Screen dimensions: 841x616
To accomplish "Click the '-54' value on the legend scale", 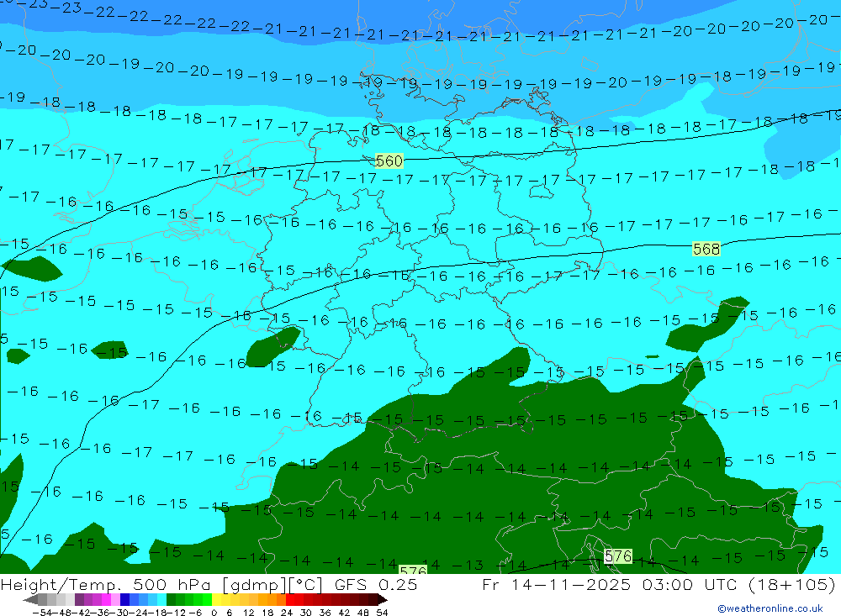I will [42, 613].
